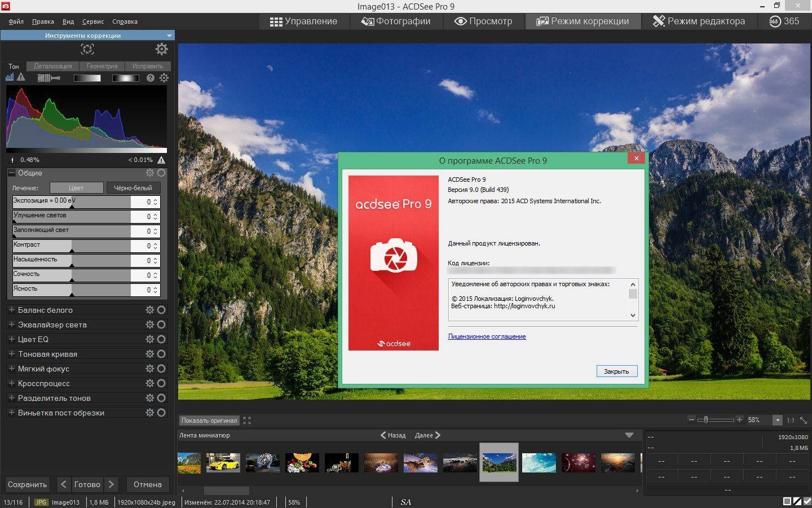The width and height of the screenshot is (812, 508).
Task: Open the Геометрия tab
Action: click(x=102, y=66)
